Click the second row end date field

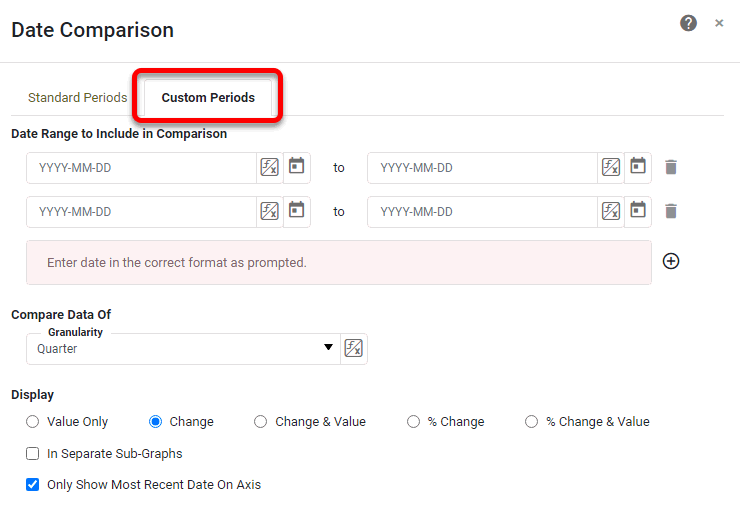pos(482,212)
